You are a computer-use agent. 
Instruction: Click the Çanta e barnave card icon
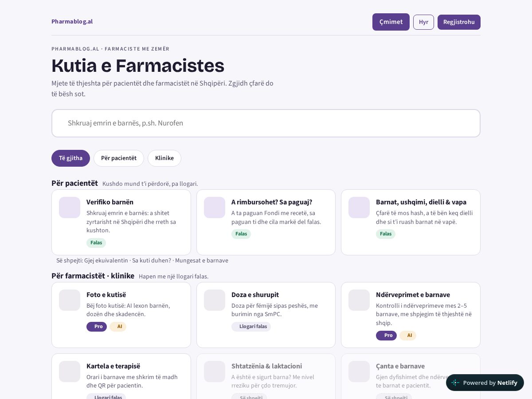tap(359, 372)
